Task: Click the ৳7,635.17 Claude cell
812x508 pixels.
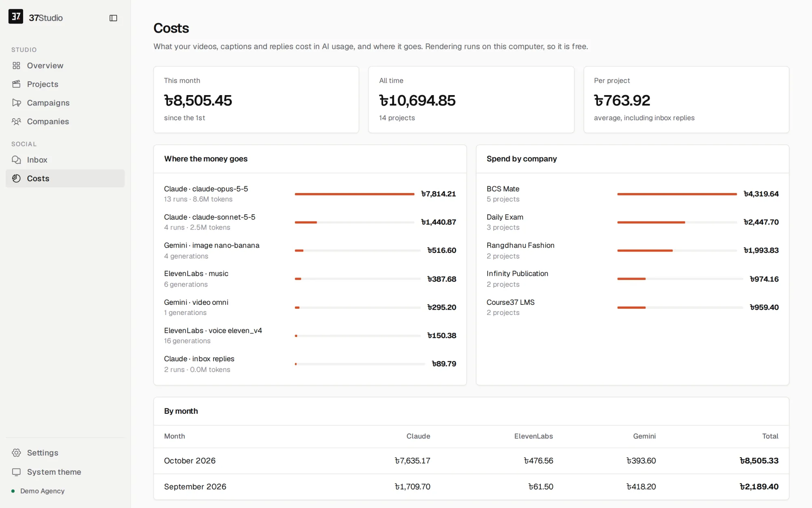Action: (412, 461)
